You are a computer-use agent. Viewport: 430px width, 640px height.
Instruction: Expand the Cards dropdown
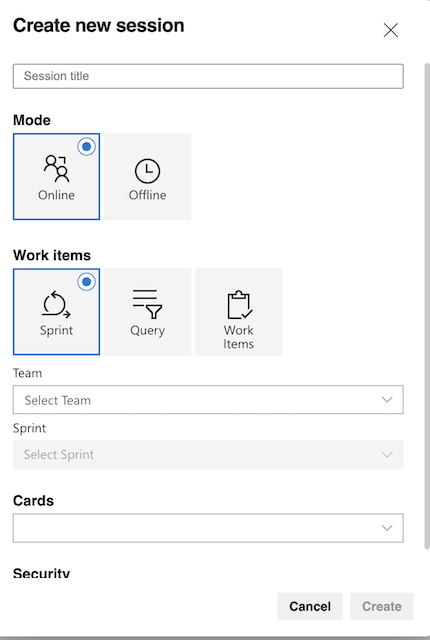tap(208, 528)
